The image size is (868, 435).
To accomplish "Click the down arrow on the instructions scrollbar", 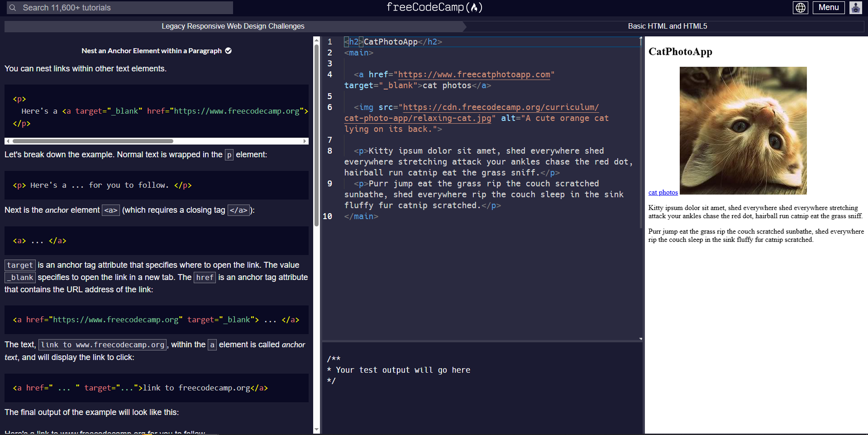I will tap(317, 429).
